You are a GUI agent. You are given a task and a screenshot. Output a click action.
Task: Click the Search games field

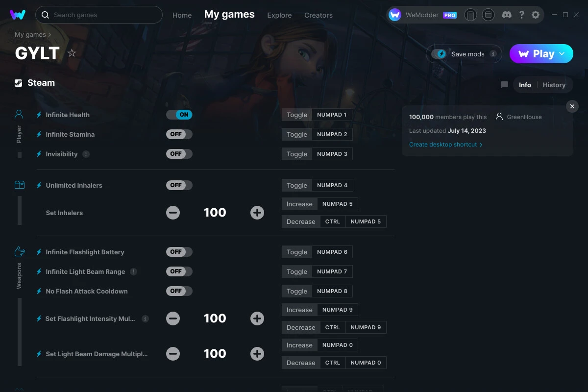point(99,15)
